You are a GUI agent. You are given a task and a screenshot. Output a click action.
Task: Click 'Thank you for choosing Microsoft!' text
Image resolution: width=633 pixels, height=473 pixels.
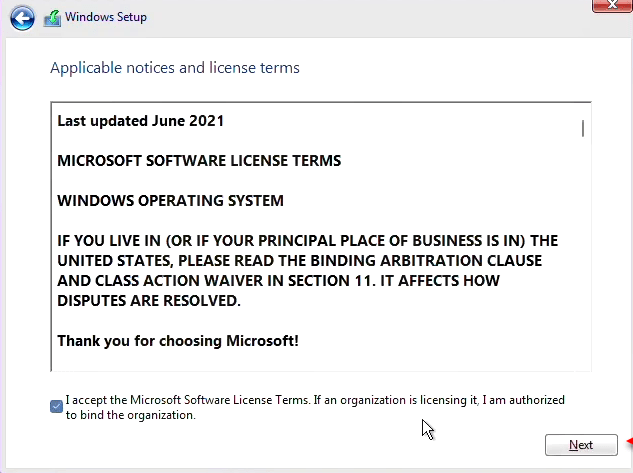178,341
